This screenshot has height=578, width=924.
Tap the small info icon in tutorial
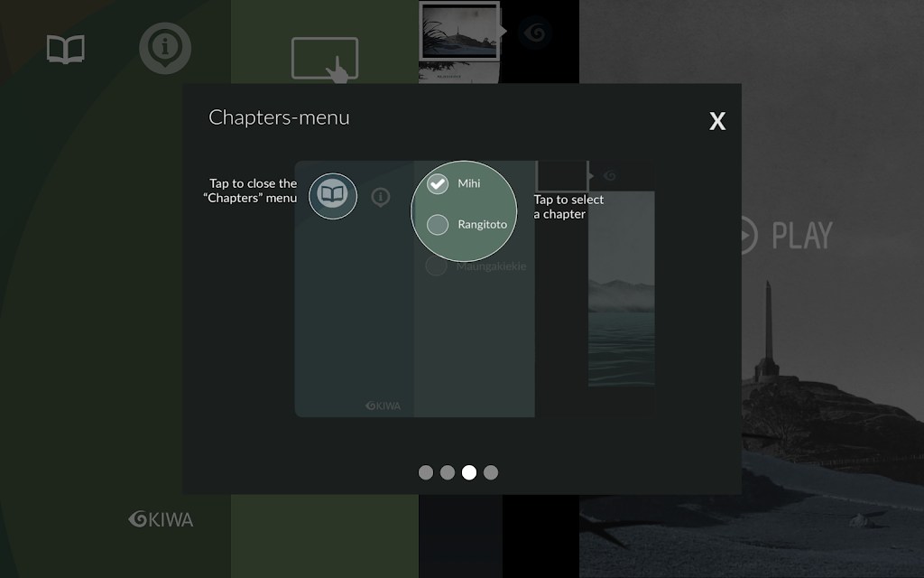tap(381, 197)
